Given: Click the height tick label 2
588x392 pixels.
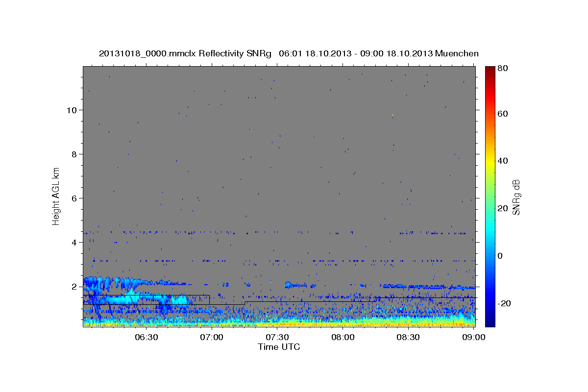Looking at the screenshot, I should click(x=74, y=287).
